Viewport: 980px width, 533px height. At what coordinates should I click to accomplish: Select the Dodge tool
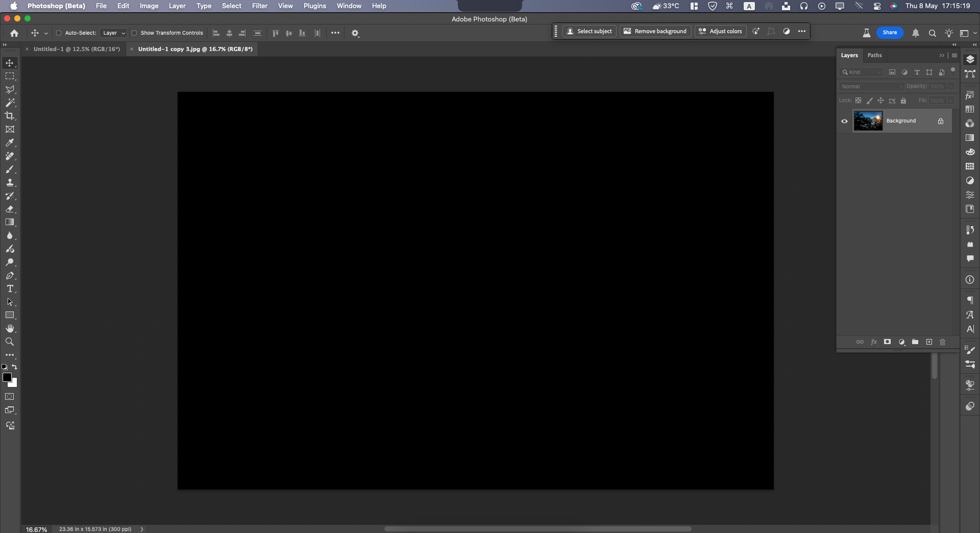tap(10, 262)
